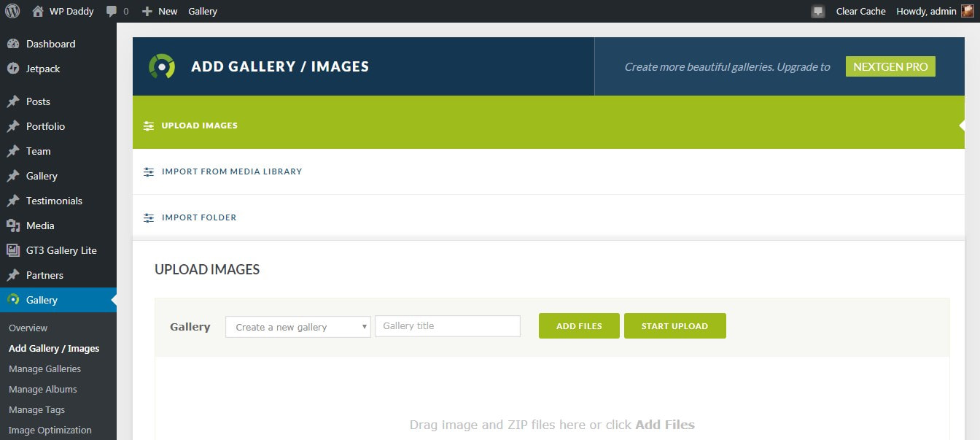The height and width of the screenshot is (440, 980).
Task: Open the WP Daddy home icon
Action: coord(38,11)
